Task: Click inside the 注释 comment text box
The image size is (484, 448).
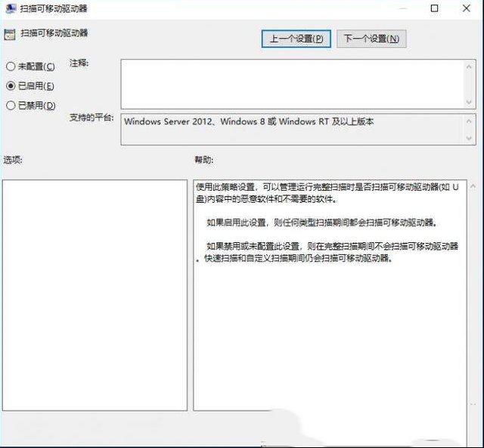Action: click(293, 84)
